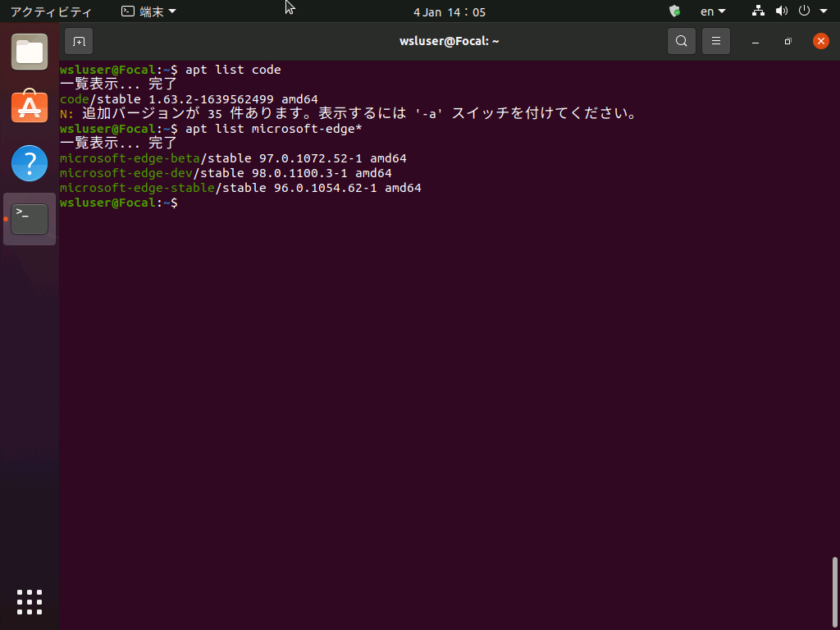Click the power icon in the top bar
The width and height of the screenshot is (840, 630).
click(x=804, y=11)
